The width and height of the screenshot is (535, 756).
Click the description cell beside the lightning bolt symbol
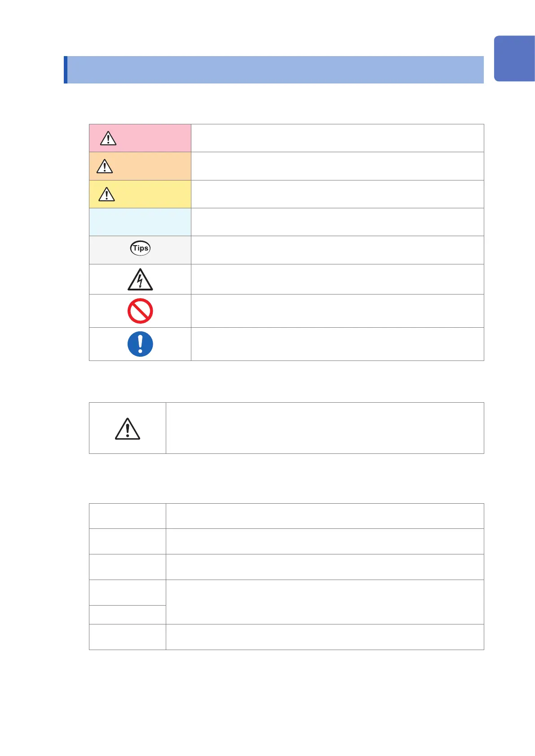click(337, 279)
